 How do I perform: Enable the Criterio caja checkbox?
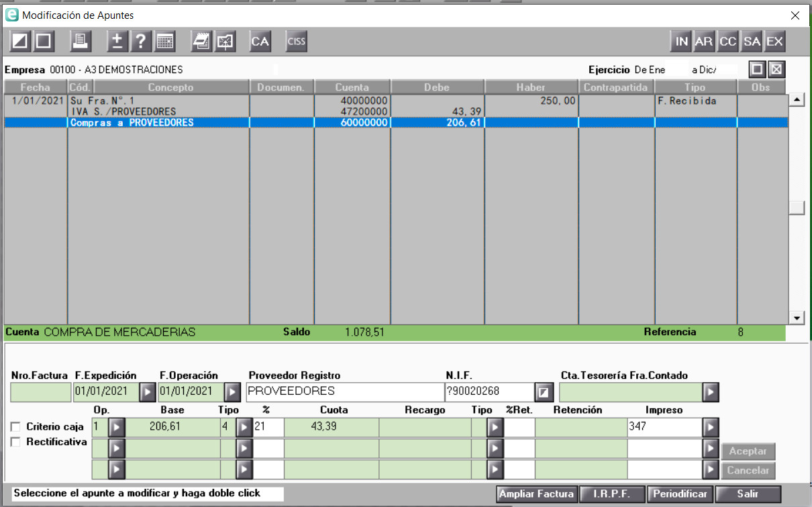coord(15,427)
